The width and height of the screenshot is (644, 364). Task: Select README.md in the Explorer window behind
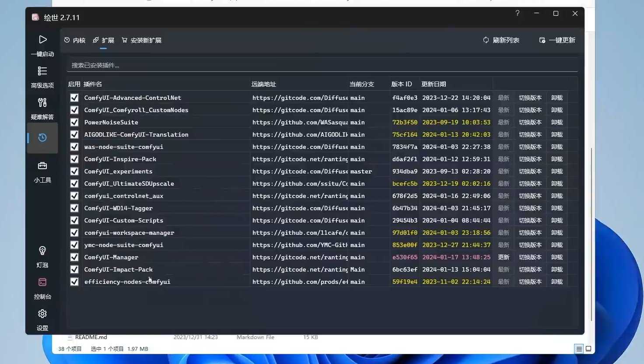coord(91,337)
